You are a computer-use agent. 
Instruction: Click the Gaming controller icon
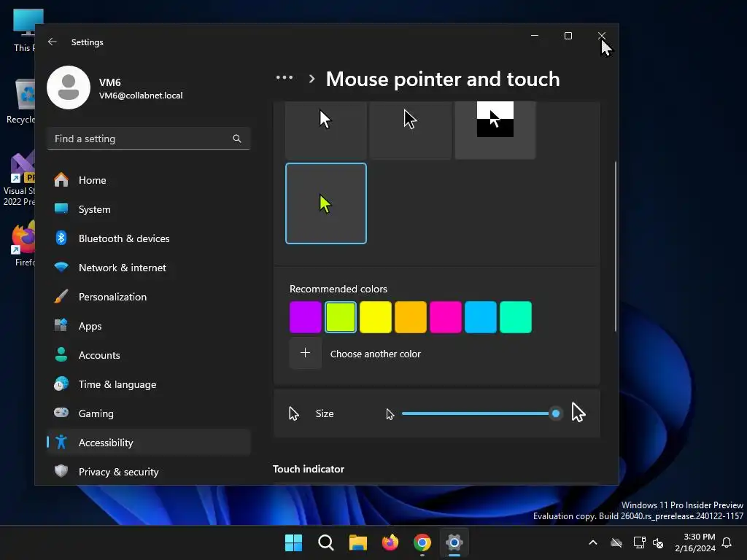61,413
